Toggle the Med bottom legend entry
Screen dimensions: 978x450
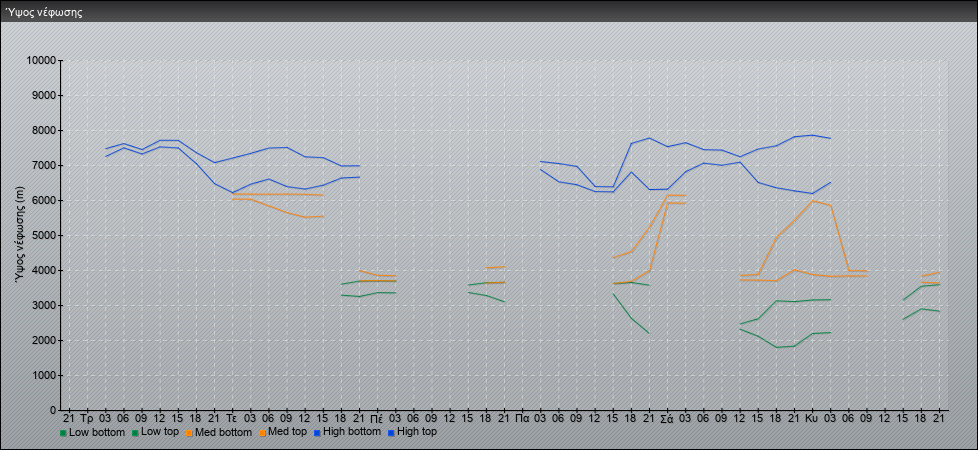point(218,432)
